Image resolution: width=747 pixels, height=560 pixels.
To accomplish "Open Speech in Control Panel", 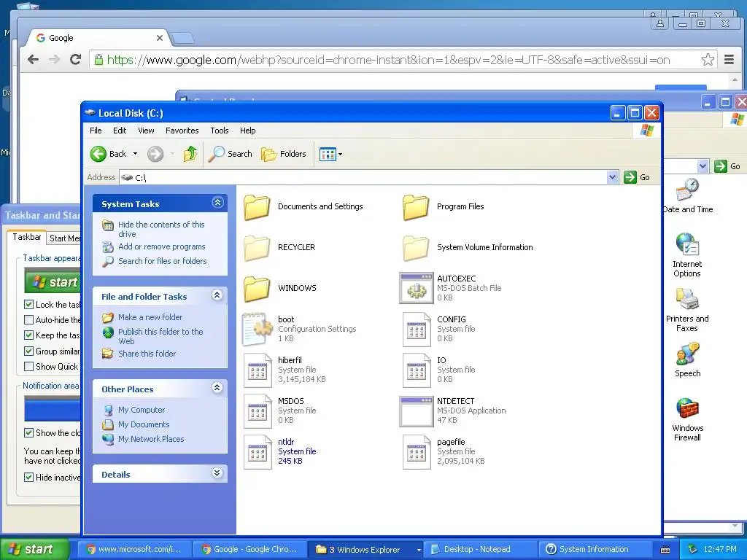I will coord(687,360).
